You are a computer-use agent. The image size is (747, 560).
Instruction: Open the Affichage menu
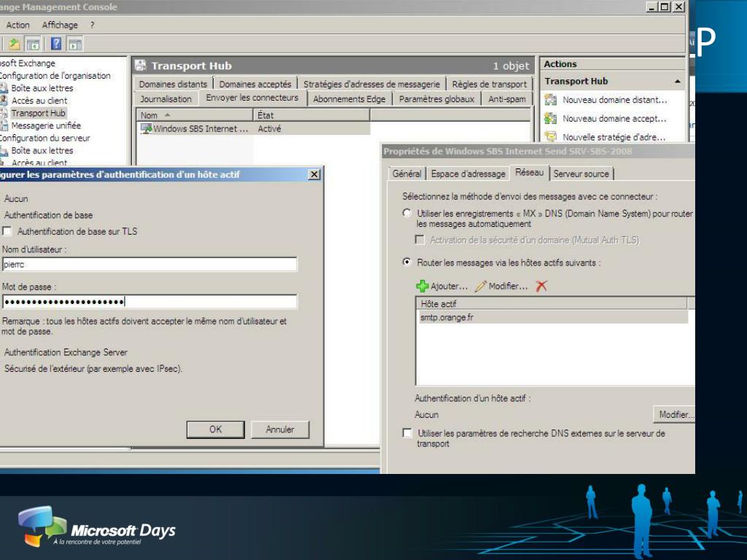[x=60, y=26]
